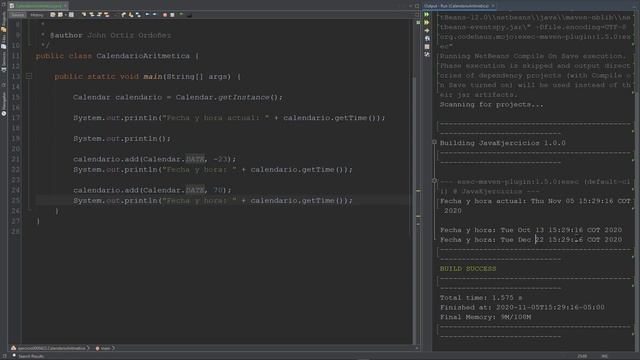Click 'Fecha y hora: Tue Oct 13' output line

(x=531, y=230)
